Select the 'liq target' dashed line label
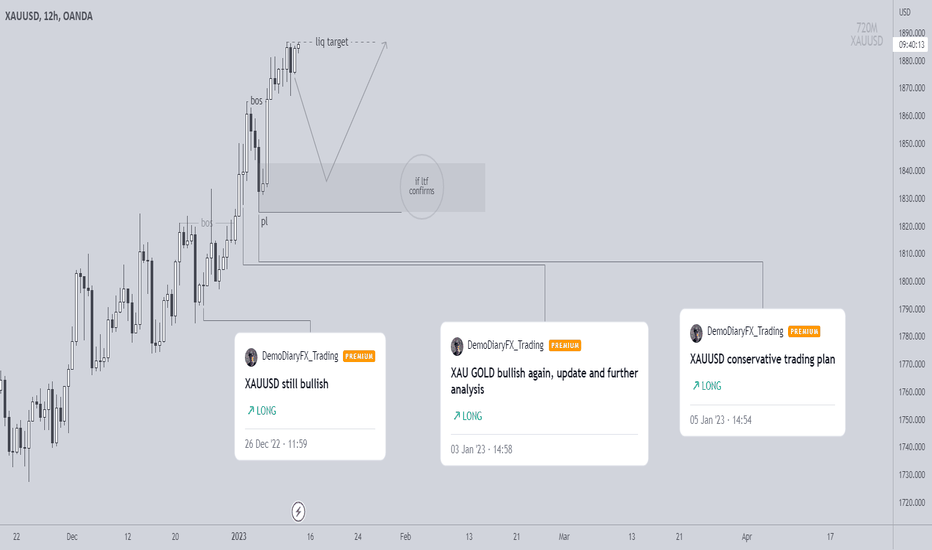This screenshot has width=932, height=550. [332, 42]
